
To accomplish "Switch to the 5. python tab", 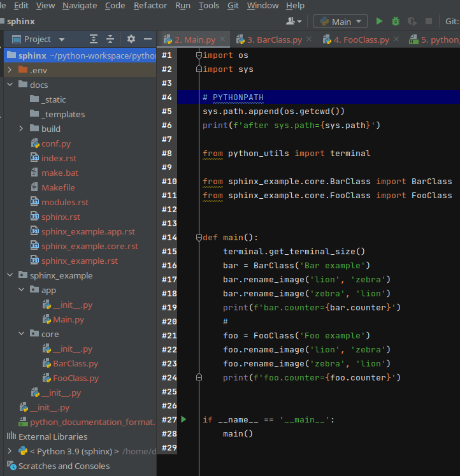I will 434,40.
